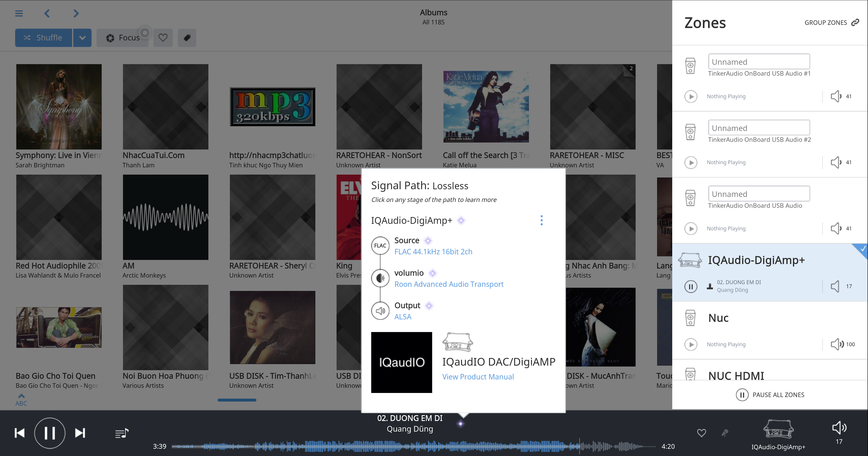Image resolution: width=868 pixels, height=456 pixels.
Task: Open zone picker IQAudio-DigiAmp+ in footer
Action: [778, 434]
